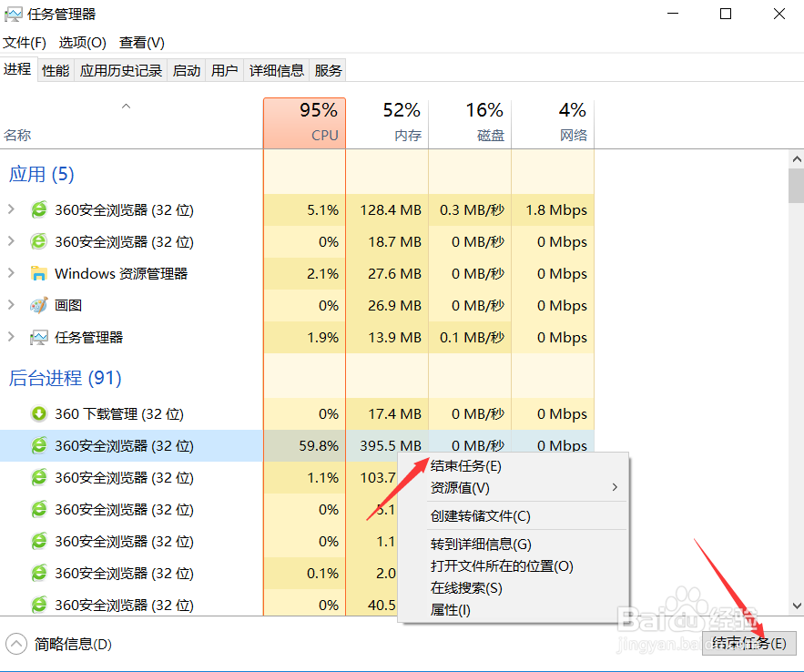Viewport: 804px width, 672px height.
Task: Click the 27.6 MB memory cell
Action: [x=387, y=273]
